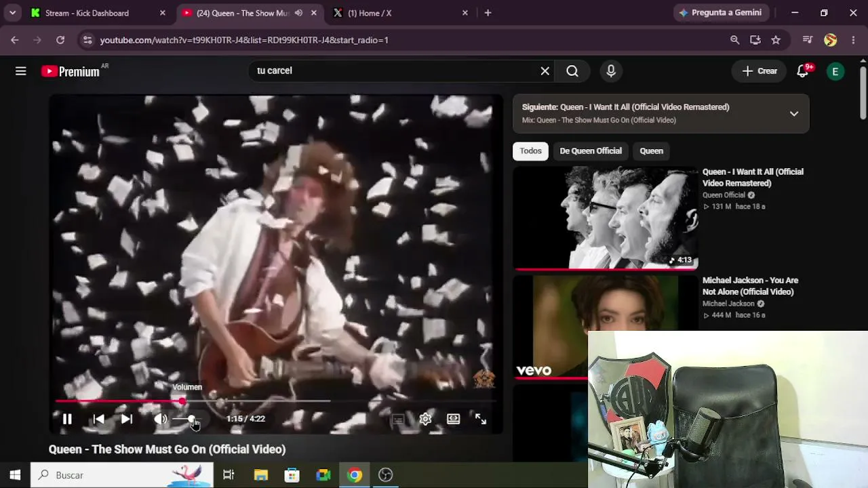View site information icon in address bar
The width and height of the screenshot is (868, 488).
(x=87, y=40)
